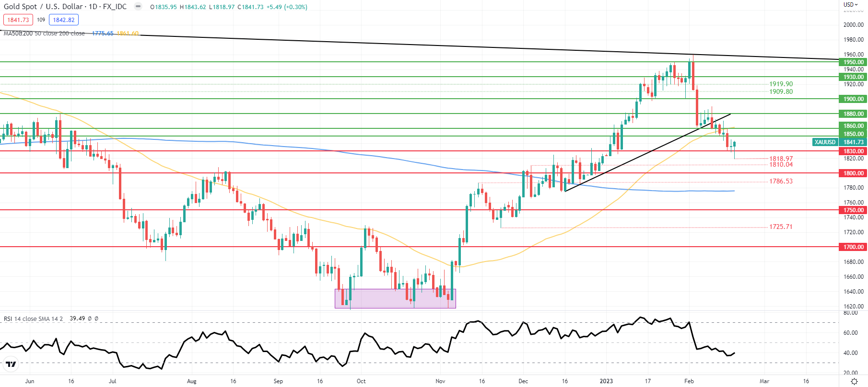Click the 2023 label on time axis
Viewport: 868px width, 387px height.
[606, 381]
